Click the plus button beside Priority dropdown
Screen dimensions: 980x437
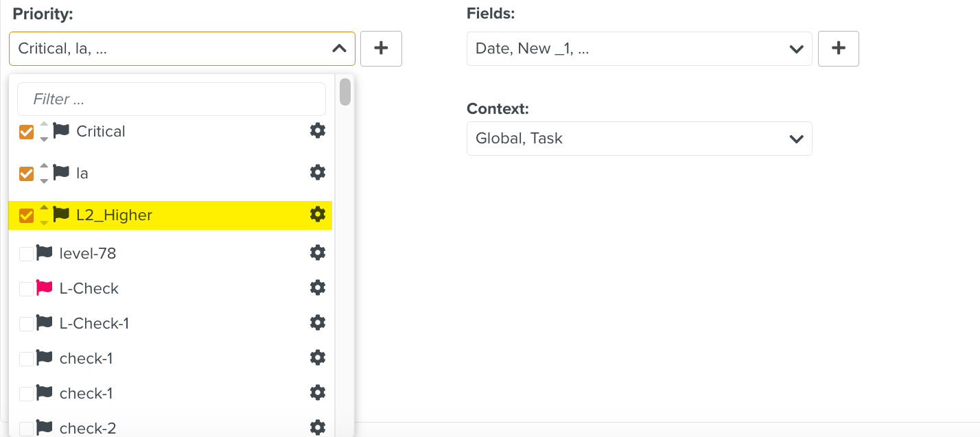click(x=381, y=48)
